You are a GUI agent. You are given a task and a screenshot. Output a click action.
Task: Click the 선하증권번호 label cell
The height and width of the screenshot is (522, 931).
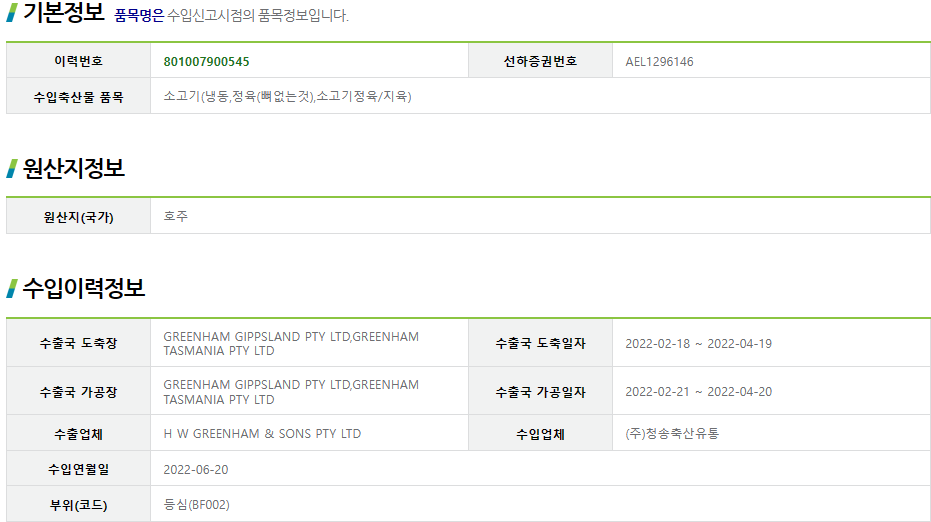pos(540,61)
